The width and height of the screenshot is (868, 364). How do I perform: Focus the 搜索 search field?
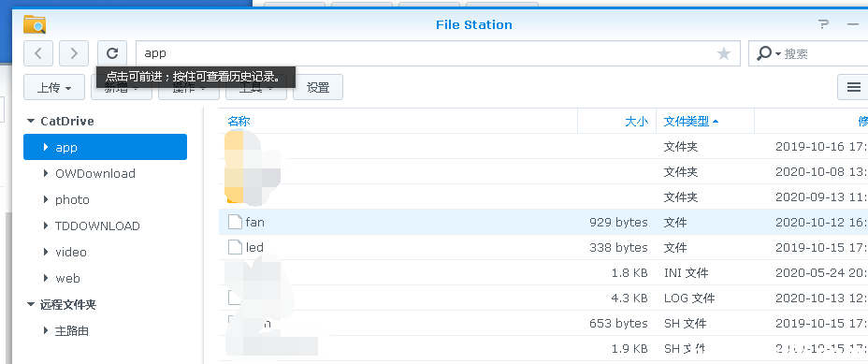pos(825,53)
